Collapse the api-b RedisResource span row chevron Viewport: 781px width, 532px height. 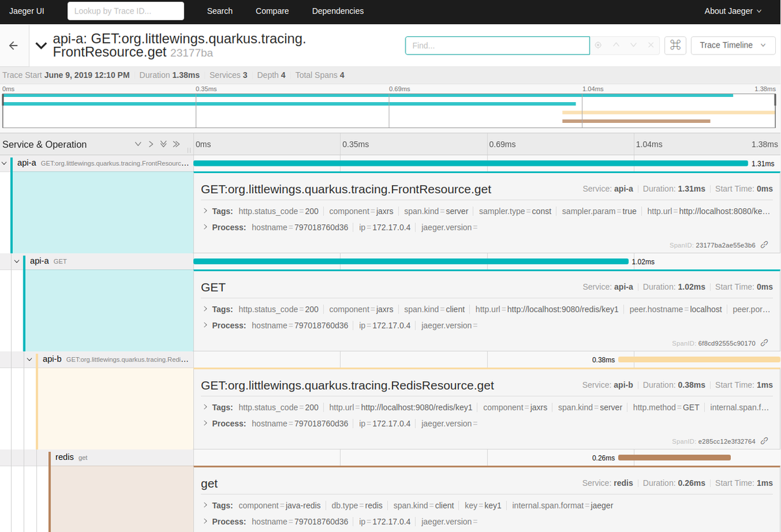(30, 359)
